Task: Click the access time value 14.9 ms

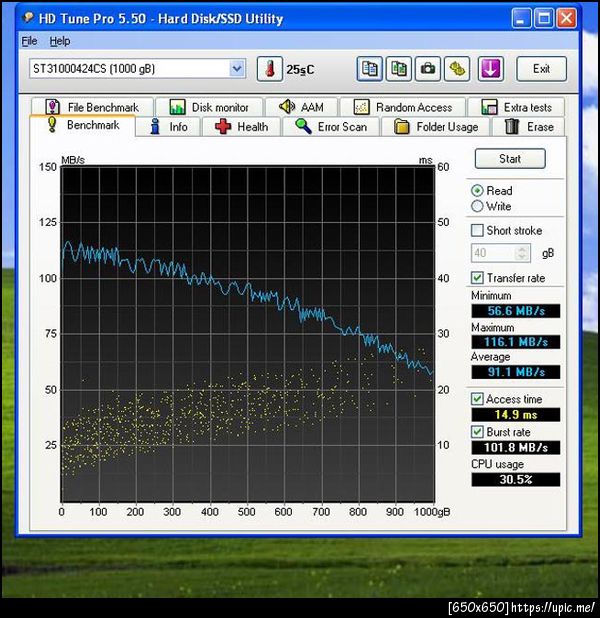Action: click(x=516, y=415)
